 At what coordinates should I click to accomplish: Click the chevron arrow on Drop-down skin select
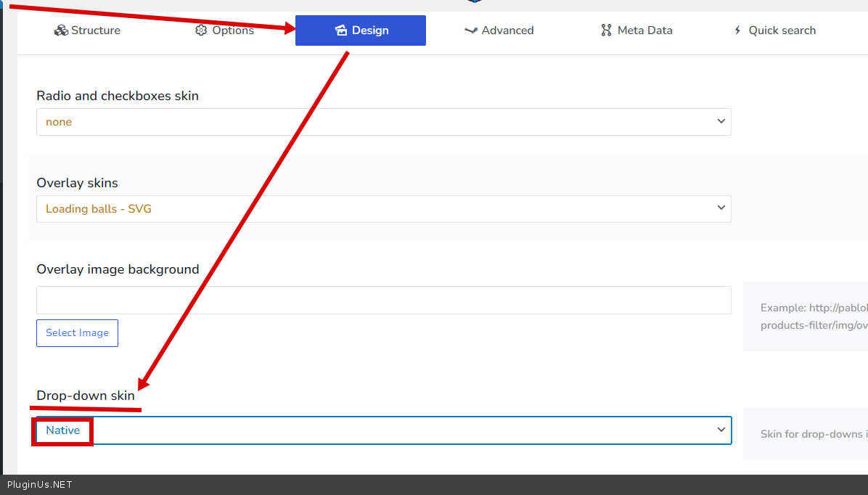click(x=721, y=430)
